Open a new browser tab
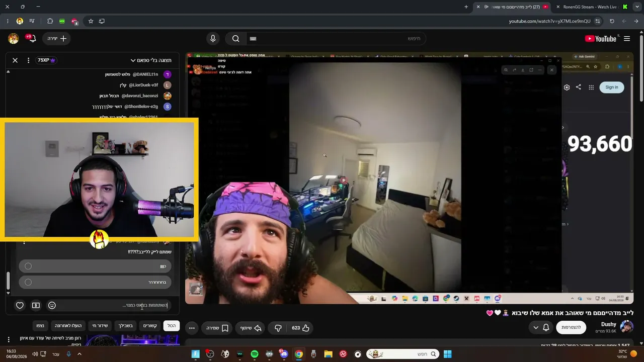Image resolution: width=644 pixels, height=362 pixels. [x=466, y=7]
